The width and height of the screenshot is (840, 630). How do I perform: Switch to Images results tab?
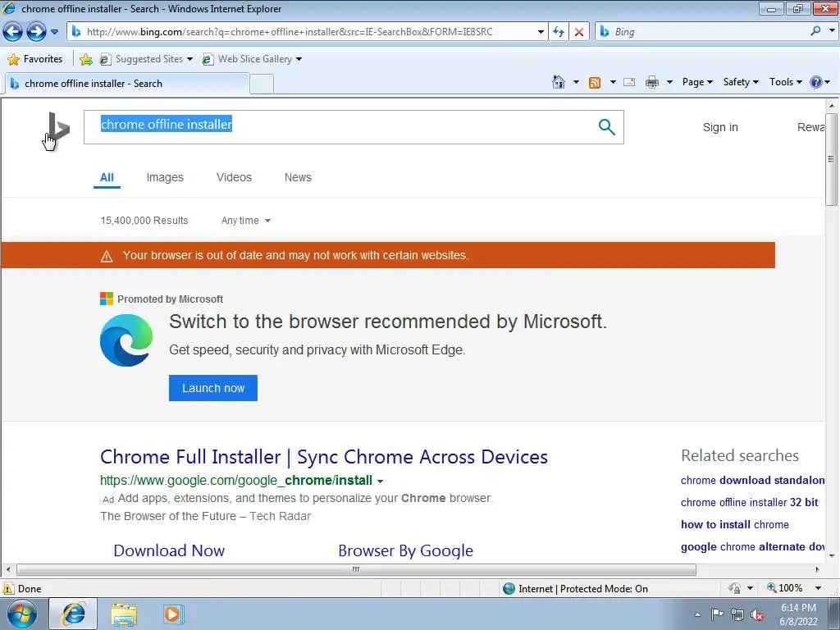click(x=165, y=177)
